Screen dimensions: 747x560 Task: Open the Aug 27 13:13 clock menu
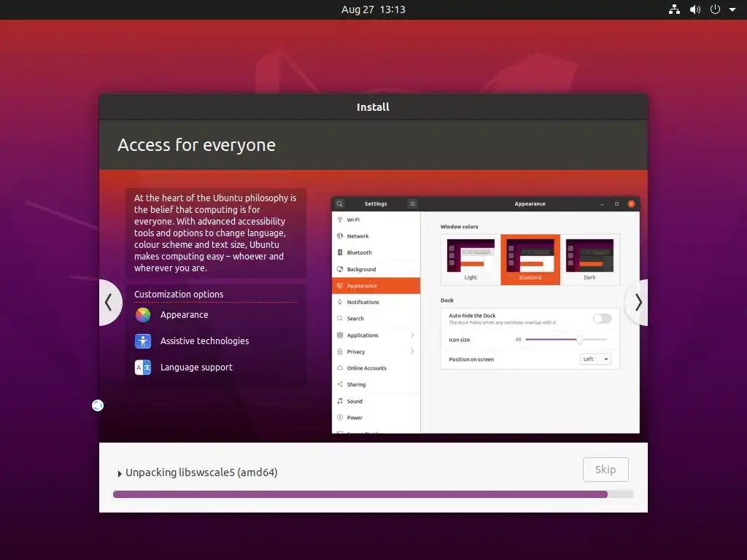coord(373,9)
